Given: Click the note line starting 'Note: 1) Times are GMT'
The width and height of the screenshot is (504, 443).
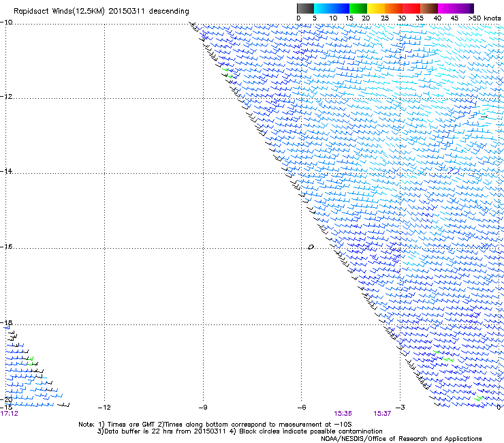Looking at the screenshot, I should point(215,425).
